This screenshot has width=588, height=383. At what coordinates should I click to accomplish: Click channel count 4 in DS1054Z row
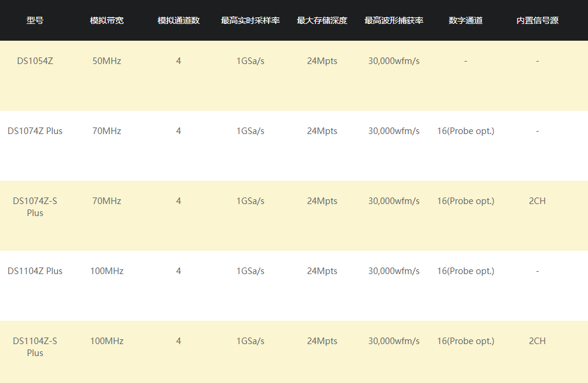pyautogui.click(x=178, y=61)
